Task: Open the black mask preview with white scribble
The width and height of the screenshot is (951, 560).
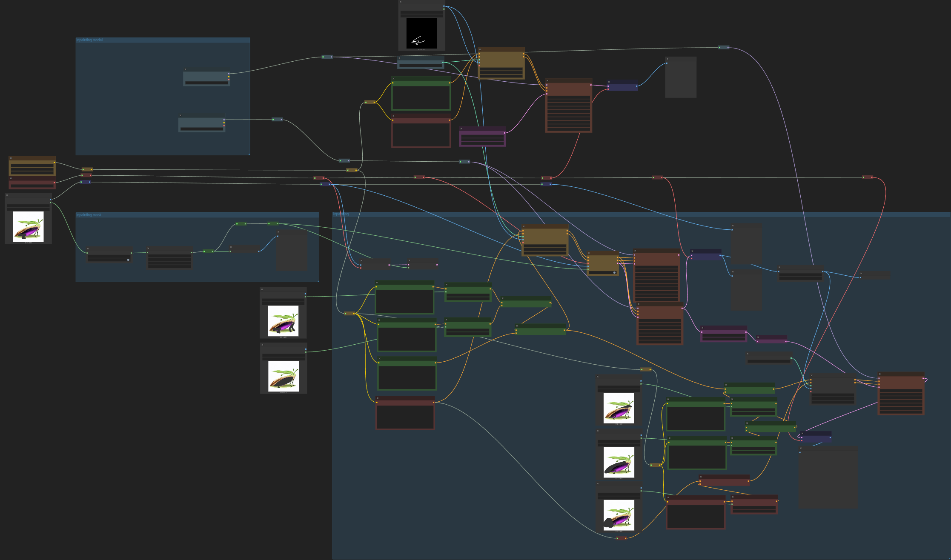Action: pos(421,33)
